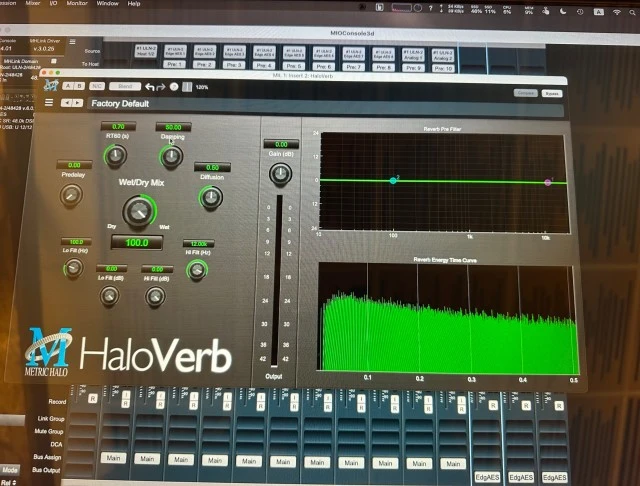Open the 120% zoom scale selector
The width and height of the screenshot is (640, 486).
[202, 87]
